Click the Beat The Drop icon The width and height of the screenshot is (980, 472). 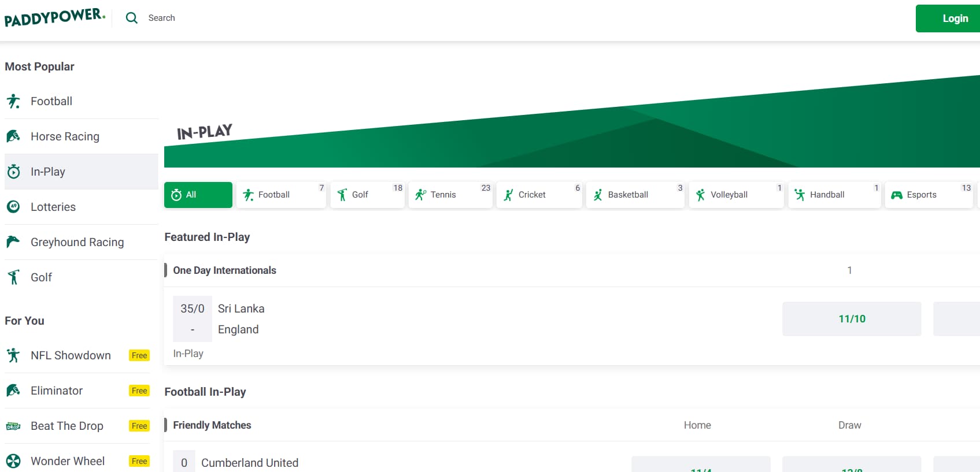click(x=13, y=426)
